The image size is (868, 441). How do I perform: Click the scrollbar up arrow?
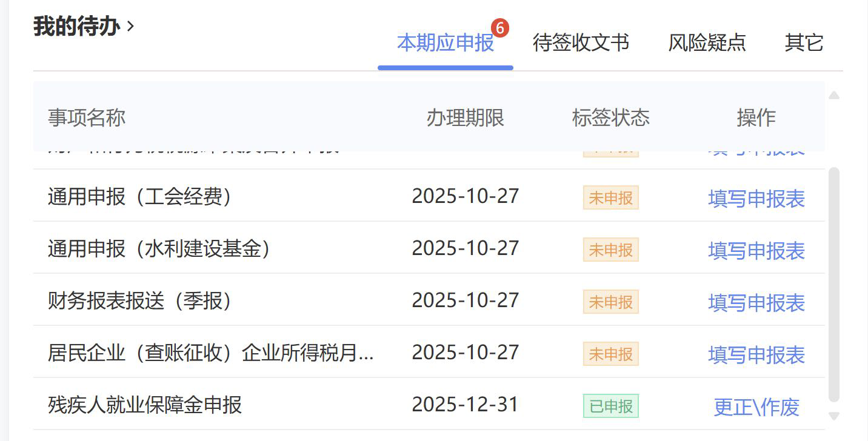(834, 95)
